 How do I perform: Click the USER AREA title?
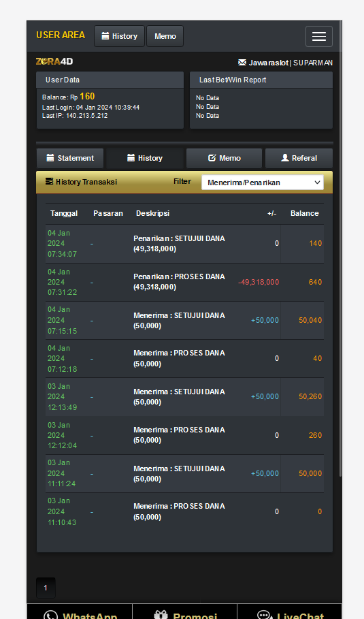(61, 35)
